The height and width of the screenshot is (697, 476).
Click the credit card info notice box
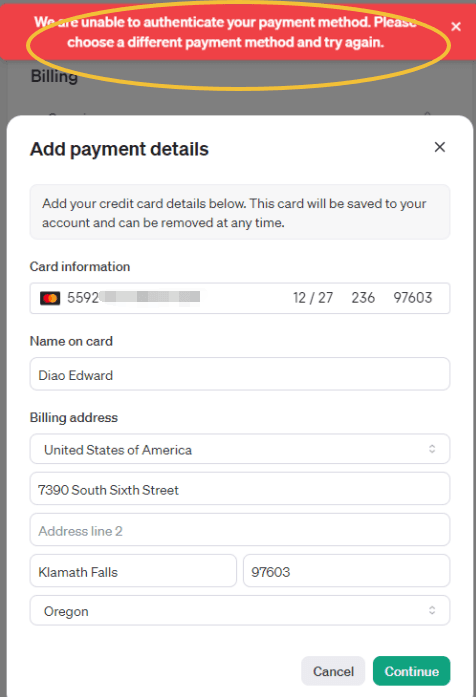point(240,212)
